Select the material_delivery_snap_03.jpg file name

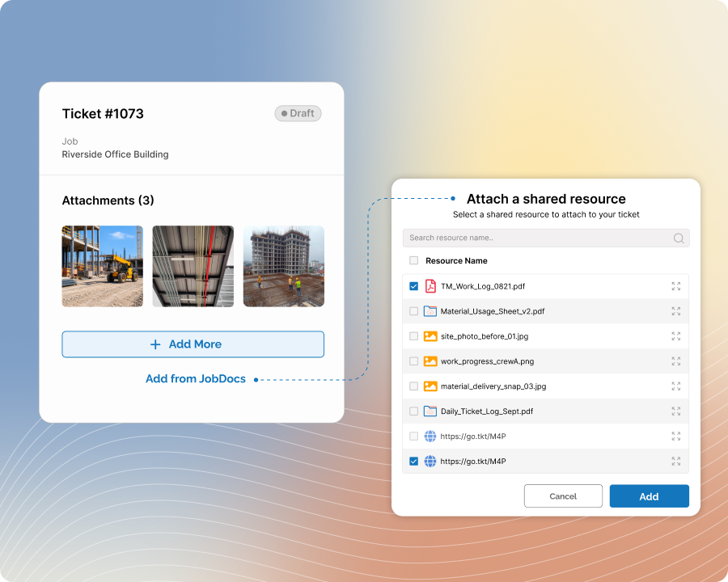(x=493, y=386)
